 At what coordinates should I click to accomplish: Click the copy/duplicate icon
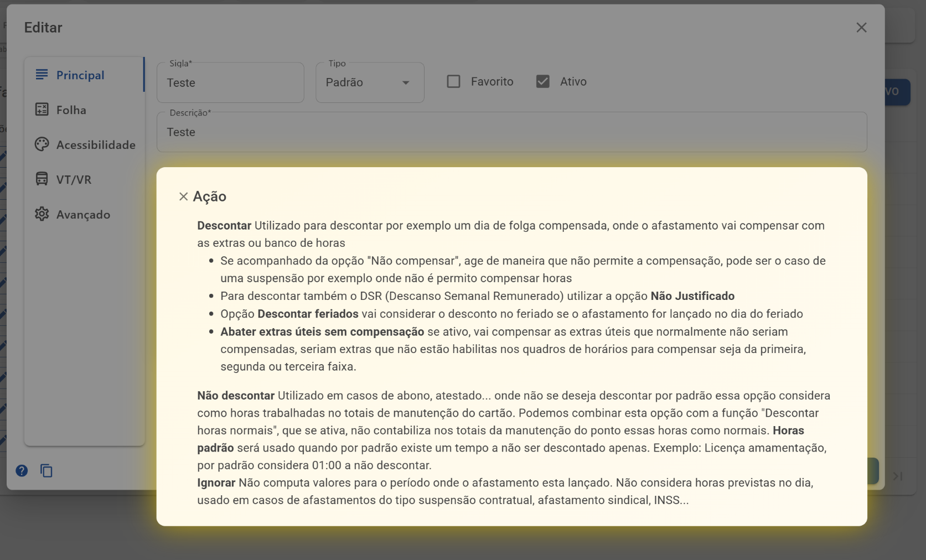pos(46,470)
